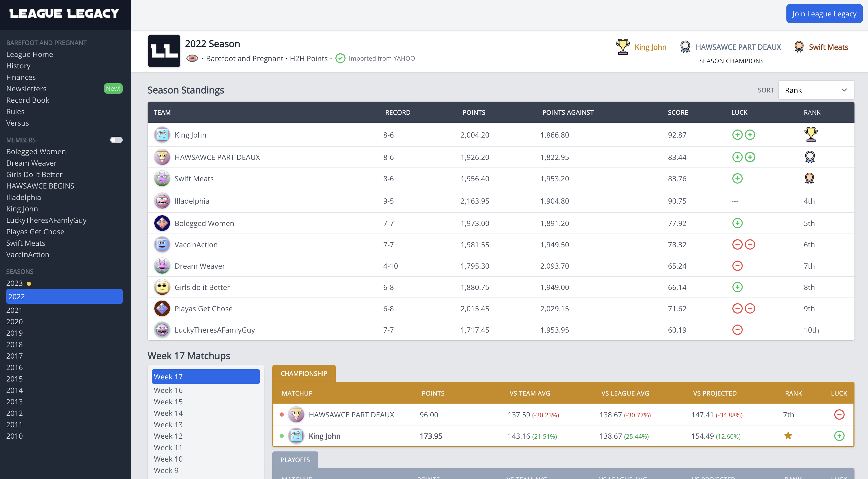Switch to the Championship tab
The height and width of the screenshot is (479, 868).
point(304,373)
